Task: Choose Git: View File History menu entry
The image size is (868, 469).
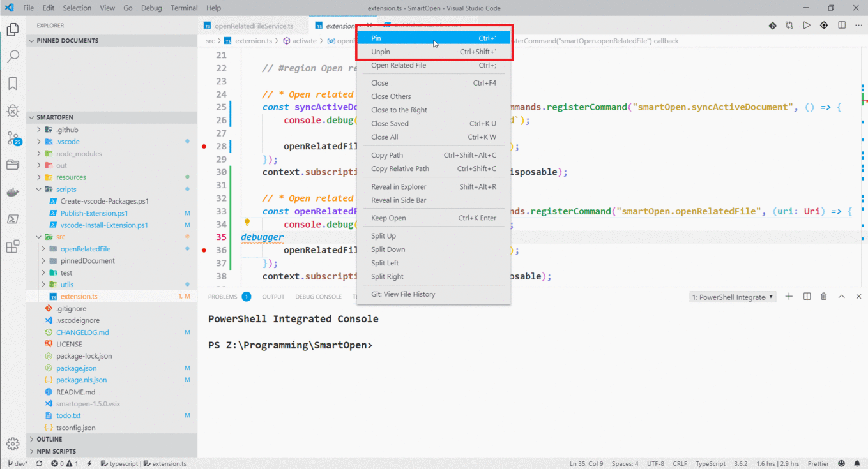Action: tap(434, 294)
